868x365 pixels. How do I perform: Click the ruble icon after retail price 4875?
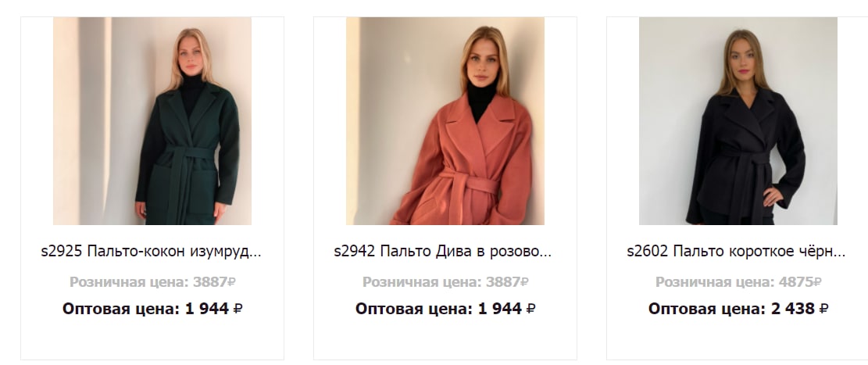[x=818, y=282]
